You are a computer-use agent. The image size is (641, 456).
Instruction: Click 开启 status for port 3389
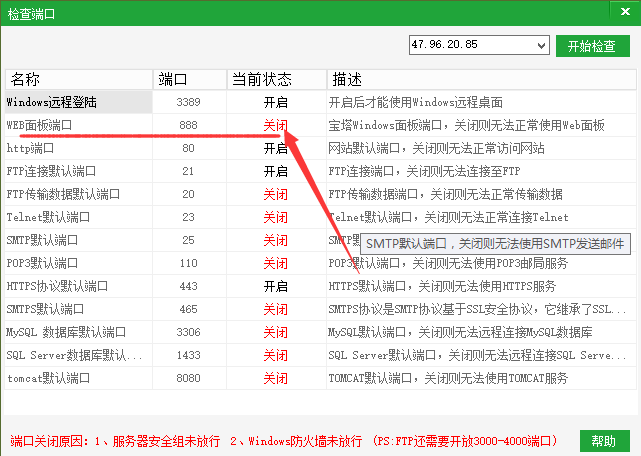coord(276,102)
